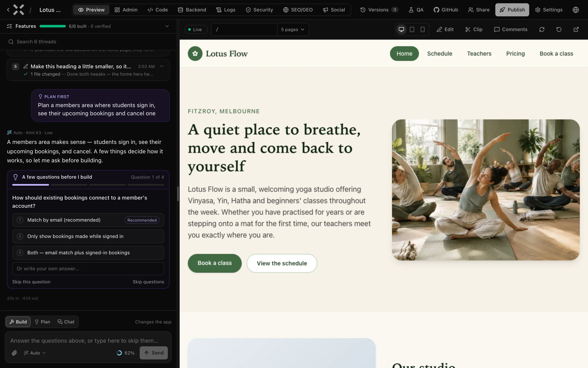Expand the Features panel chevron
The image size is (588, 368).
click(167, 26)
